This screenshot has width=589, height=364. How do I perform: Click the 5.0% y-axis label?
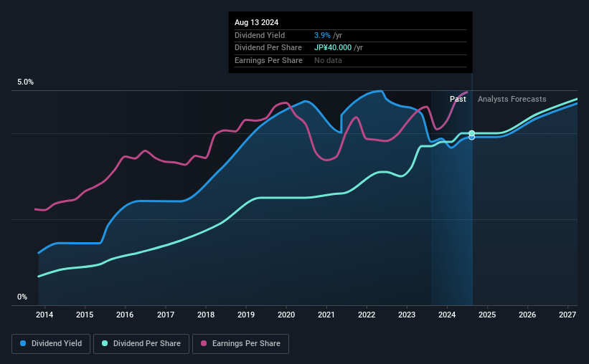tap(25, 82)
